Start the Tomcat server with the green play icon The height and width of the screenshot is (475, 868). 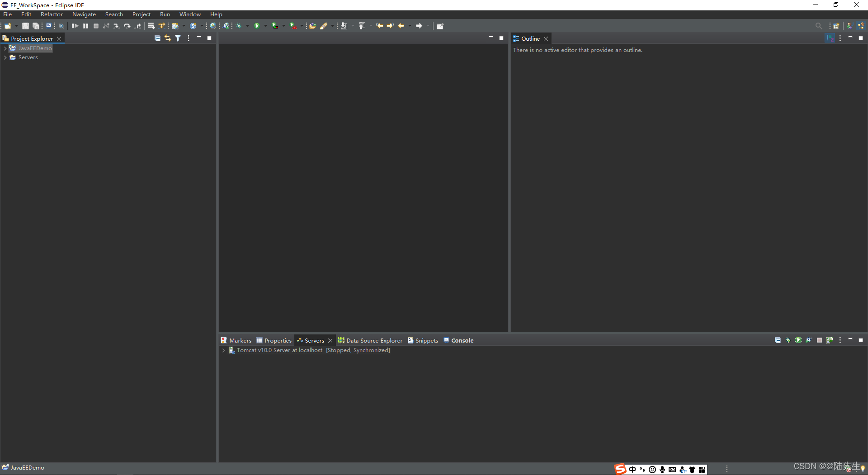[798, 340]
